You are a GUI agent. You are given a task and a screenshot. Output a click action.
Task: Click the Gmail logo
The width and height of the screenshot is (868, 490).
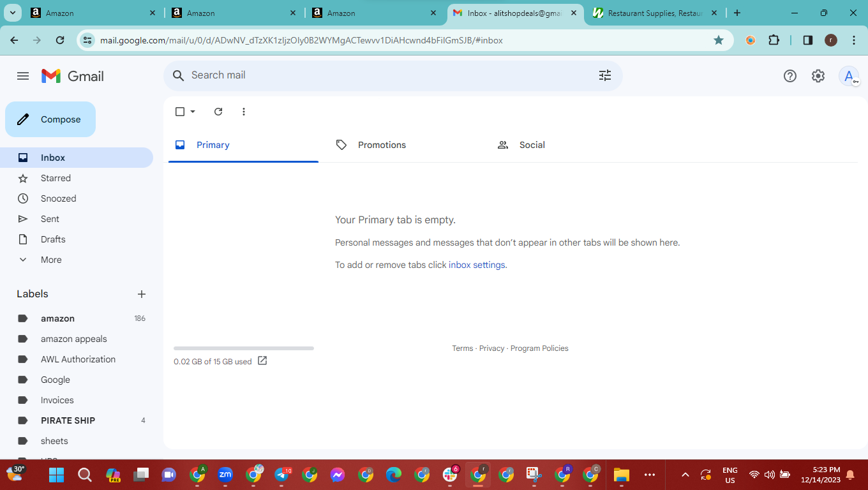72,76
